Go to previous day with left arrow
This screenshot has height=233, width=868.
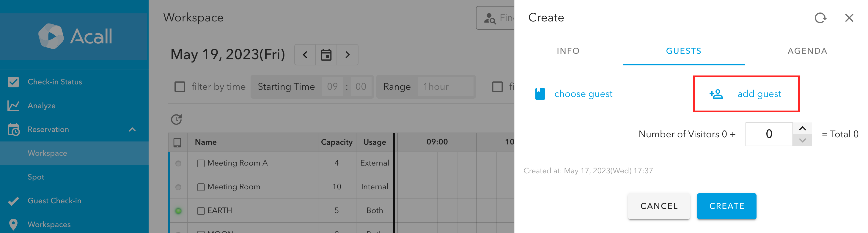[305, 55]
